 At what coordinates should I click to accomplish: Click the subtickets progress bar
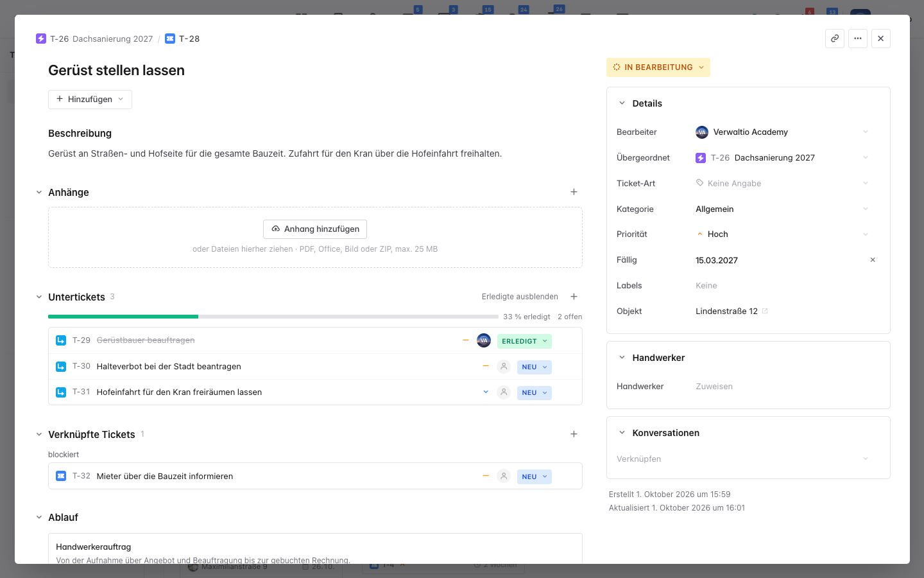point(273,317)
